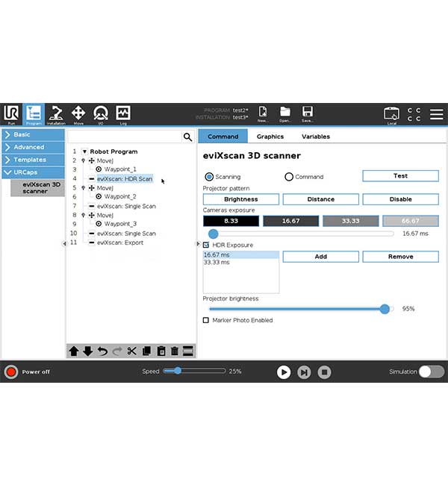Click the program search input field
The width and height of the screenshot is (448, 485).
tap(125, 137)
